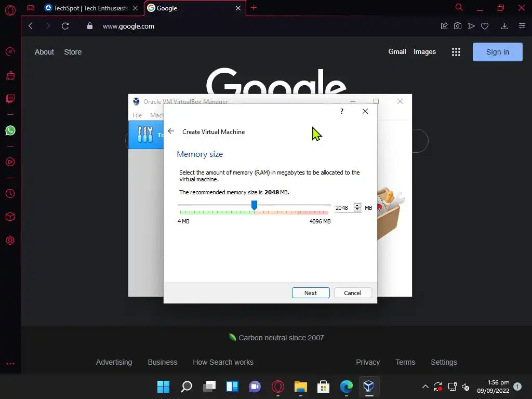Viewport: 532px width, 399px height.
Task: Open the Gmail link
Action: [397, 51]
